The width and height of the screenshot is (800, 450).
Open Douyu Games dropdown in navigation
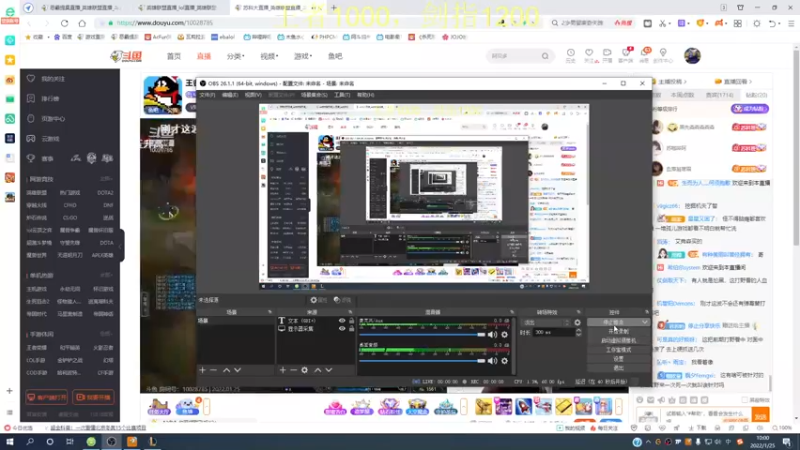pyautogui.click(x=303, y=56)
